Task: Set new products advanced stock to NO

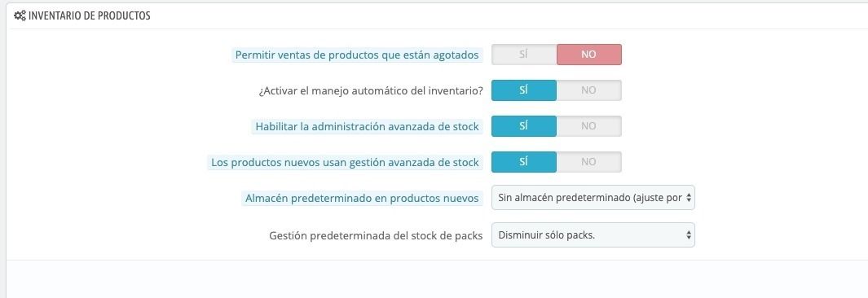Action: (589, 162)
